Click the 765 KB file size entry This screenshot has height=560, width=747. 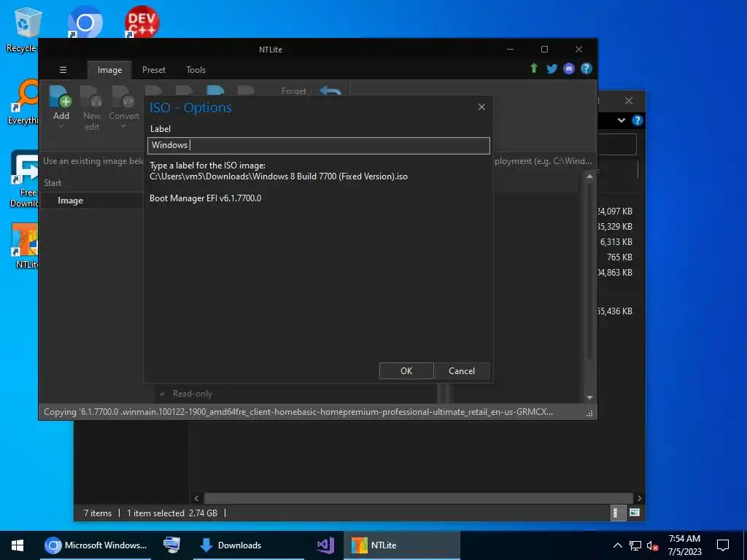pos(619,257)
